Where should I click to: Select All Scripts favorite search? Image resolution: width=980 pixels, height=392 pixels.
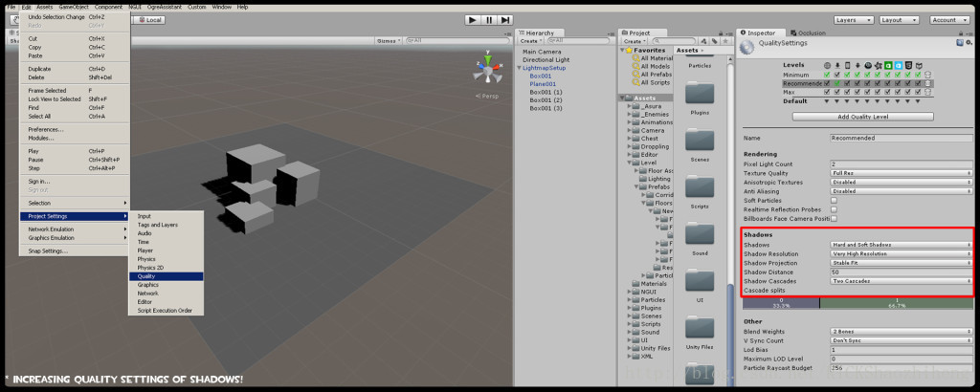(x=651, y=82)
